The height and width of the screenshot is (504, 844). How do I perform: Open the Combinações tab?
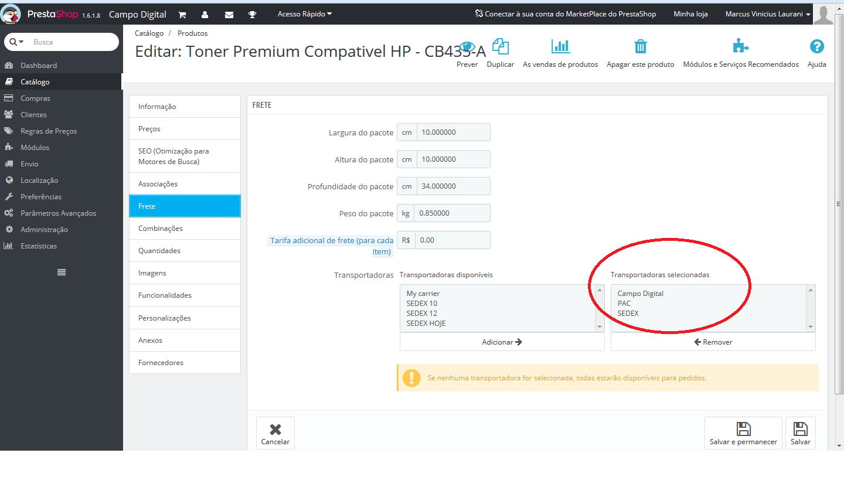coord(185,229)
